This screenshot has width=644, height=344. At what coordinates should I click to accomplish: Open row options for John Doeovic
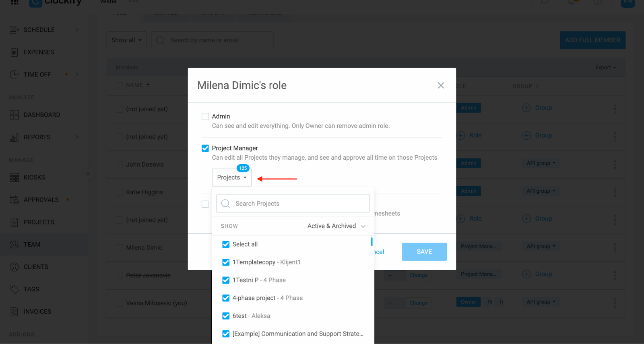pyautogui.click(x=615, y=164)
